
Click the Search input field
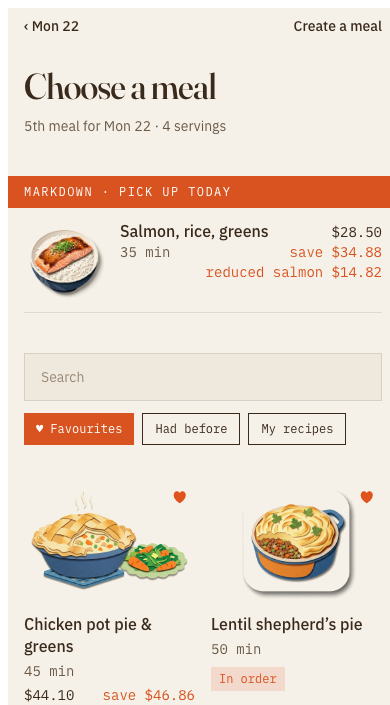tap(203, 377)
